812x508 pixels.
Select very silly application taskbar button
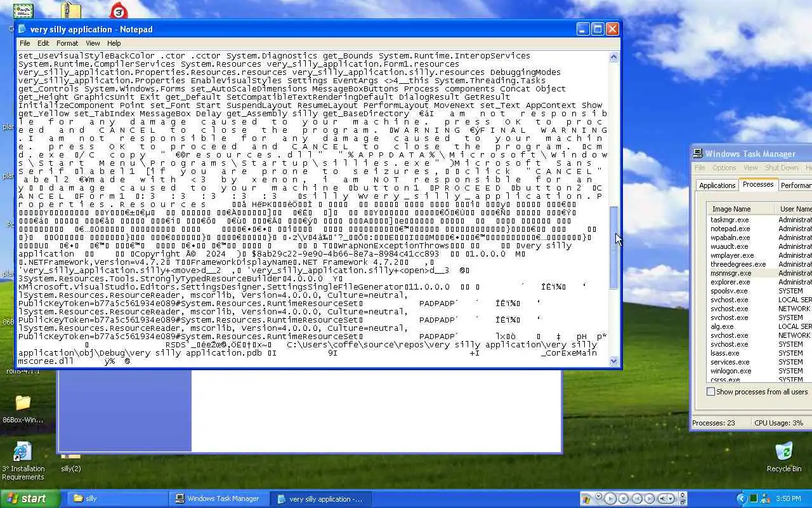point(321,498)
